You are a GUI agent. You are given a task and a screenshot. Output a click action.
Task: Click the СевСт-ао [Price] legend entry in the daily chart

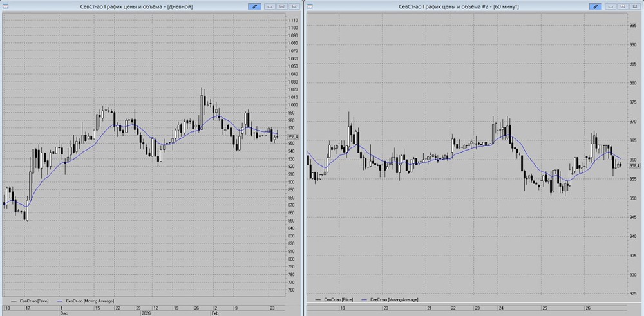[x=30, y=301]
